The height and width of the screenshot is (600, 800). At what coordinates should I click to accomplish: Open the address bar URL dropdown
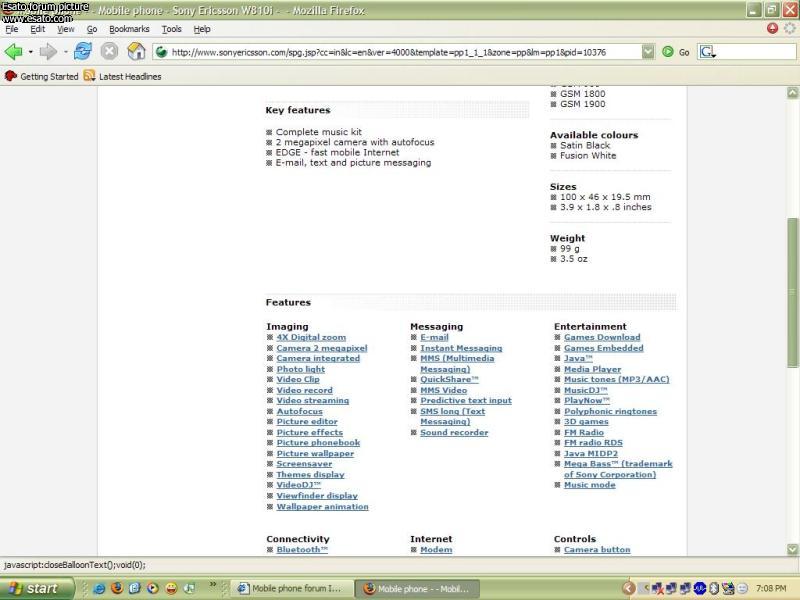(647, 52)
